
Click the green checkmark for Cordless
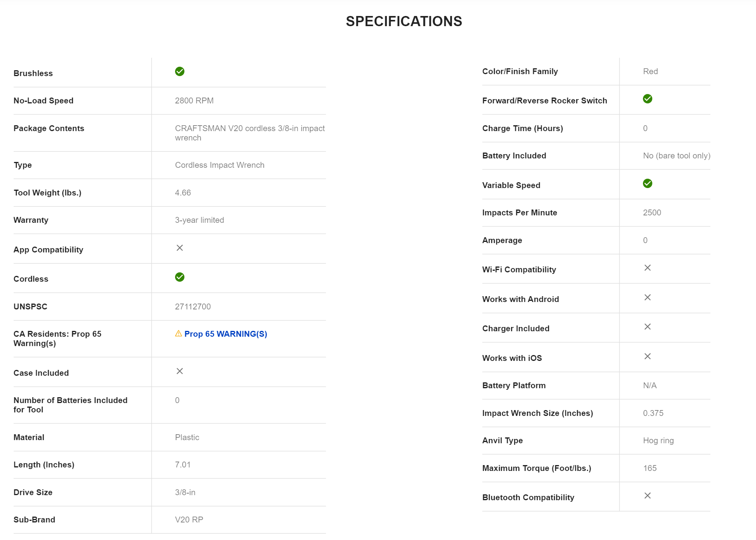[x=179, y=277]
